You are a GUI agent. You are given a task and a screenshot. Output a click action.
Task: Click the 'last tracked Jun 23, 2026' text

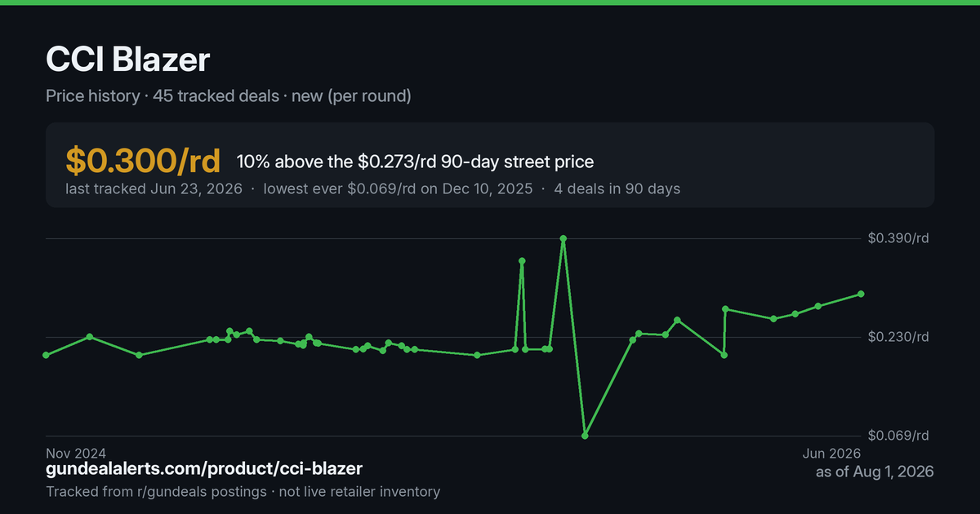click(154, 188)
